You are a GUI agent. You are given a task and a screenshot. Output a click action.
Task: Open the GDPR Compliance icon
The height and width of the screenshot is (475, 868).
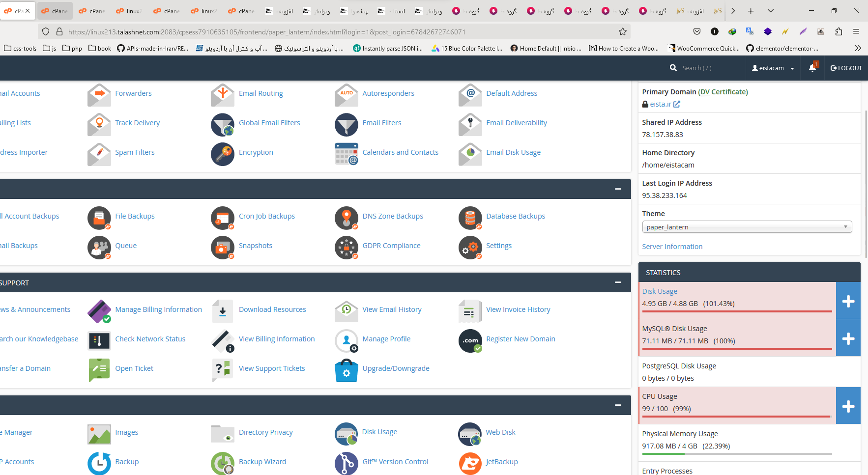click(x=347, y=248)
